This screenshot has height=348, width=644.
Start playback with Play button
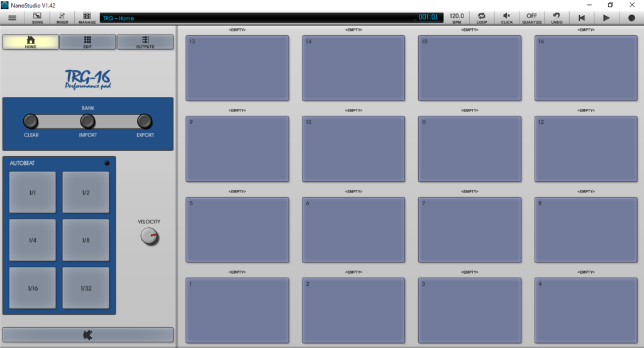(606, 18)
